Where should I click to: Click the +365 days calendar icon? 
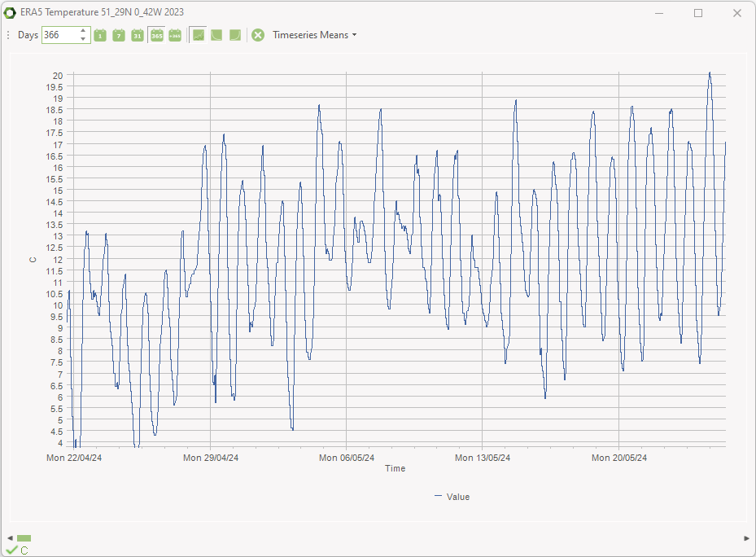pos(175,35)
